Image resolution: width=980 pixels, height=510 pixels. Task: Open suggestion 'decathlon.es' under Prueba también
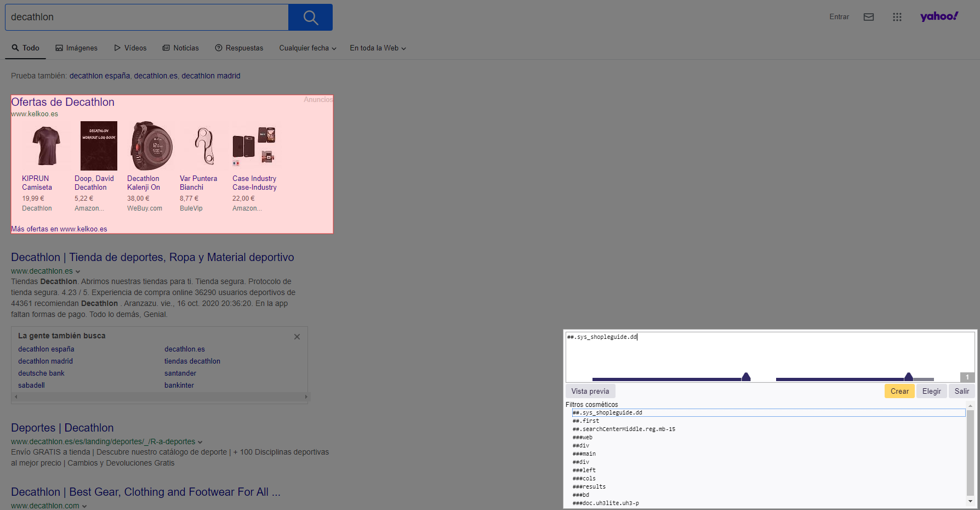156,76
